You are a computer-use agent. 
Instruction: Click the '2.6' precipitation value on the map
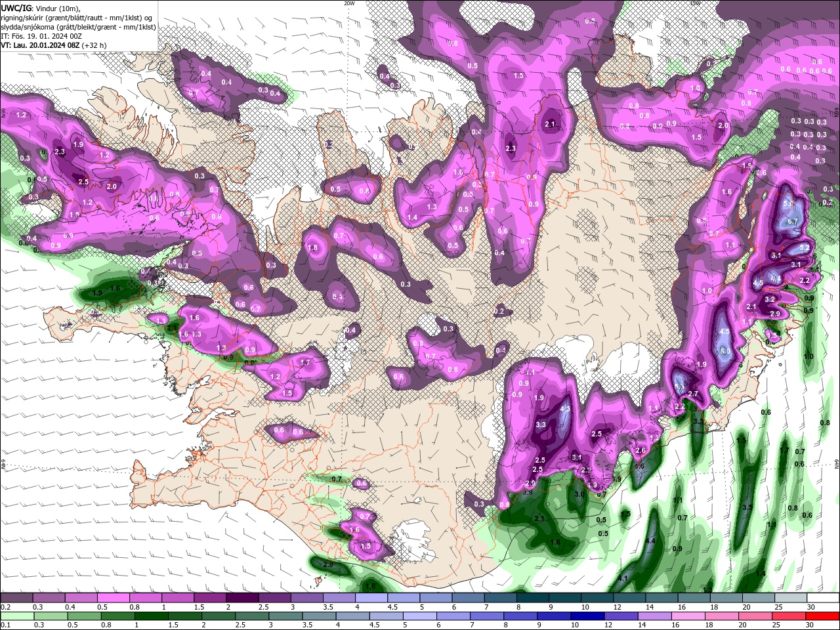pos(640,450)
